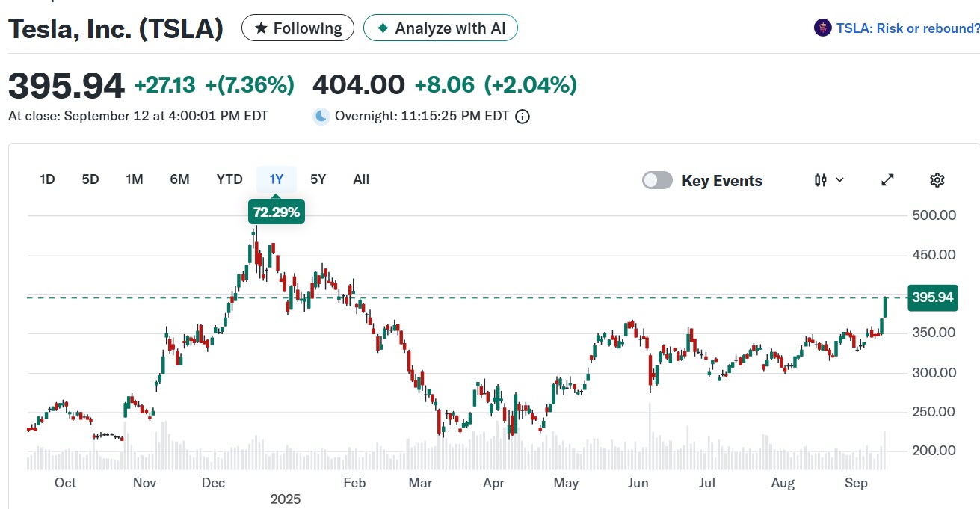Click the 500.00 axis label
The height and width of the screenshot is (509, 980).
(x=934, y=215)
